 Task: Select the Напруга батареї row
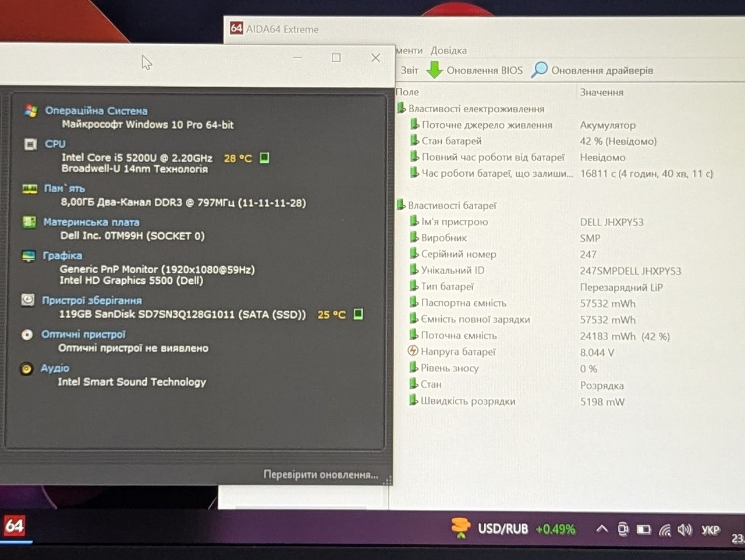559,352
